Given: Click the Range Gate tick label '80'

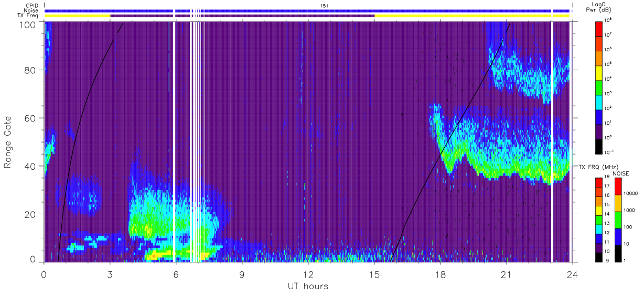Looking at the screenshot, I should tap(30, 71).
